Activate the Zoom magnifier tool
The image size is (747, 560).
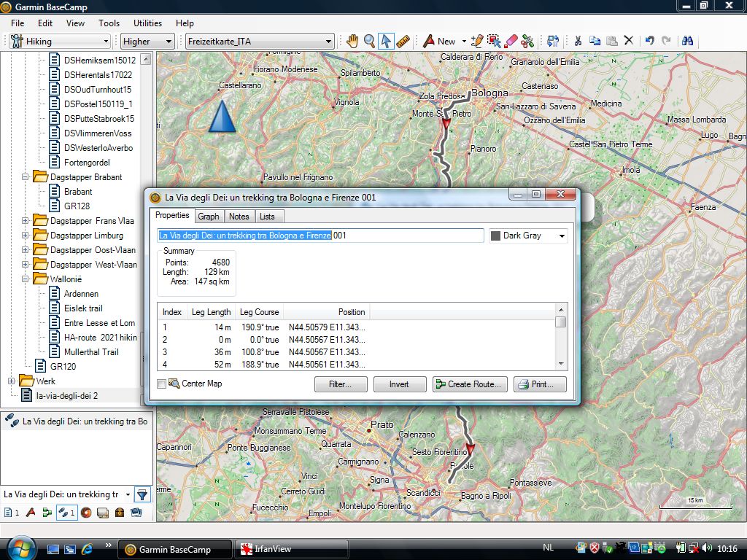point(370,42)
